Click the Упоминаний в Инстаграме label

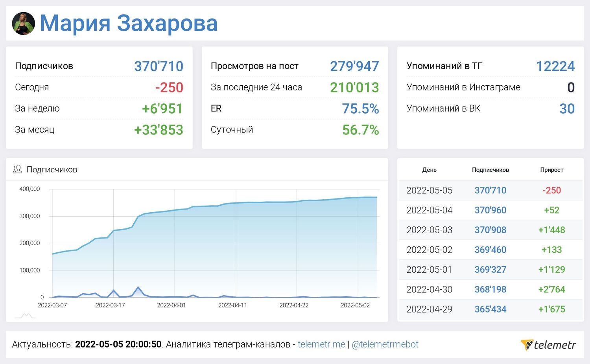click(x=463, y=87)
